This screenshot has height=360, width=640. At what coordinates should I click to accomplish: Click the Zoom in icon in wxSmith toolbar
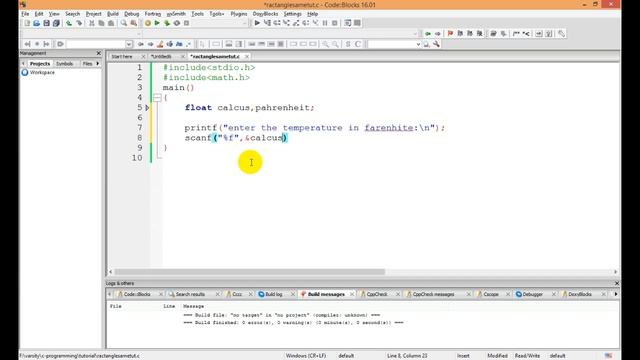[325, 44]
